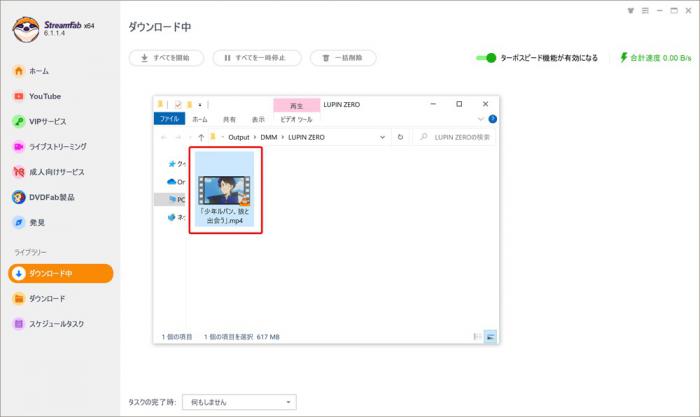Click the StreamFab sloth logo
This screenshot has width=700, height=417.
[x=26, y=29]
